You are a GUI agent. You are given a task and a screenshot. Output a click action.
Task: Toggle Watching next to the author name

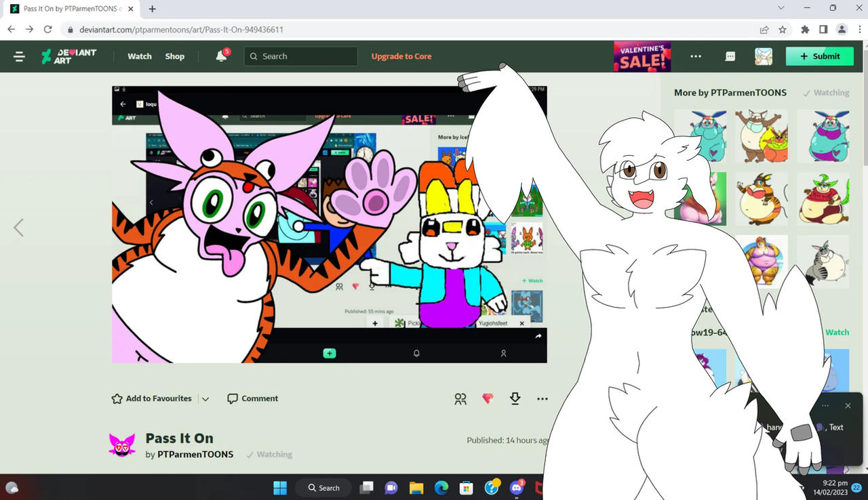(269, 455)
